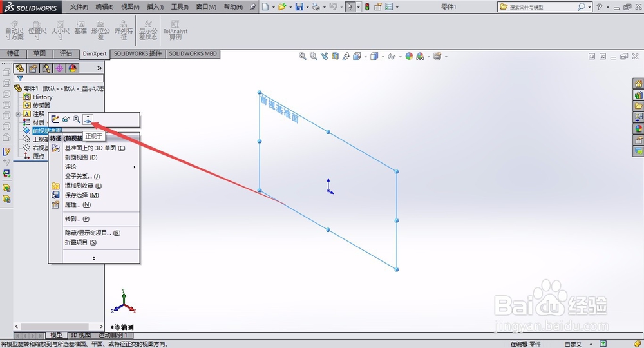This screenshot has height=348, width=644.
Task: Open the 工具(T) menu
Action: tap(180, 6)
